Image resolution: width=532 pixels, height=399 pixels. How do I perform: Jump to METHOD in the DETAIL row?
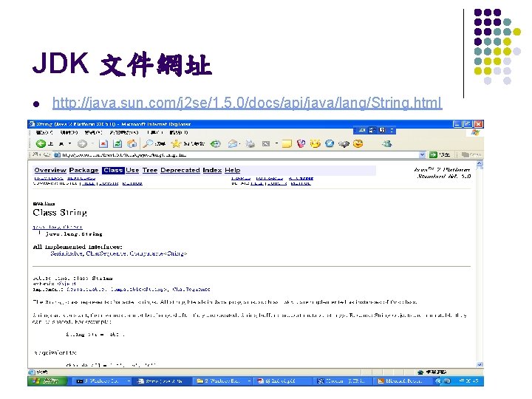click(301, 183)
